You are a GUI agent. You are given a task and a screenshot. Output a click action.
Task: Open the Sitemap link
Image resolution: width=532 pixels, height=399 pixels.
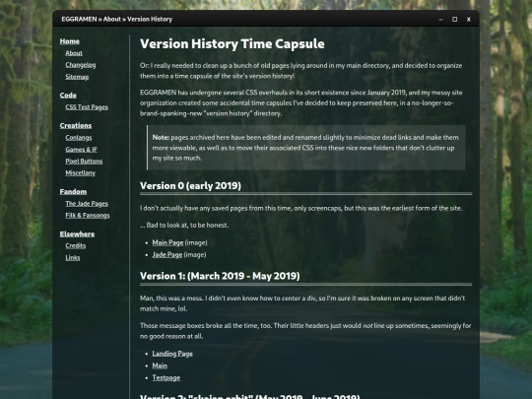pos(77,77)
